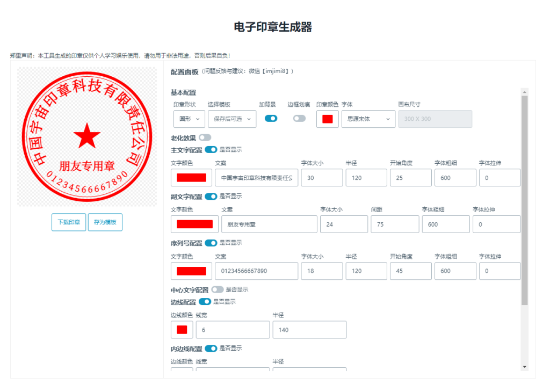Open the 字体 dropdown showing 思源宋体
This screenshot has width=550, height=392.
click(x=368, y=119)
